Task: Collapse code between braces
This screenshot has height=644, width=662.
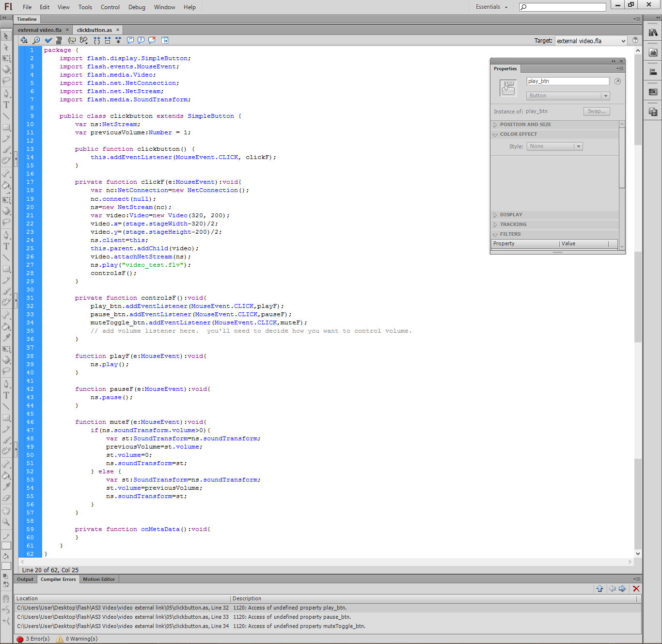Action: (x=97, y=40)
